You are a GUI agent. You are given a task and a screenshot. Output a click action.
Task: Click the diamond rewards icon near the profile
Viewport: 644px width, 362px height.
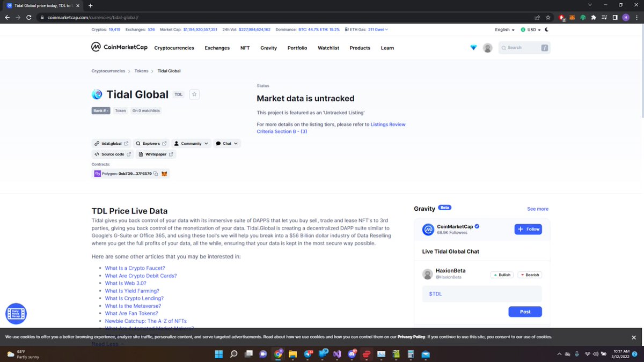[x=473, y=47]
